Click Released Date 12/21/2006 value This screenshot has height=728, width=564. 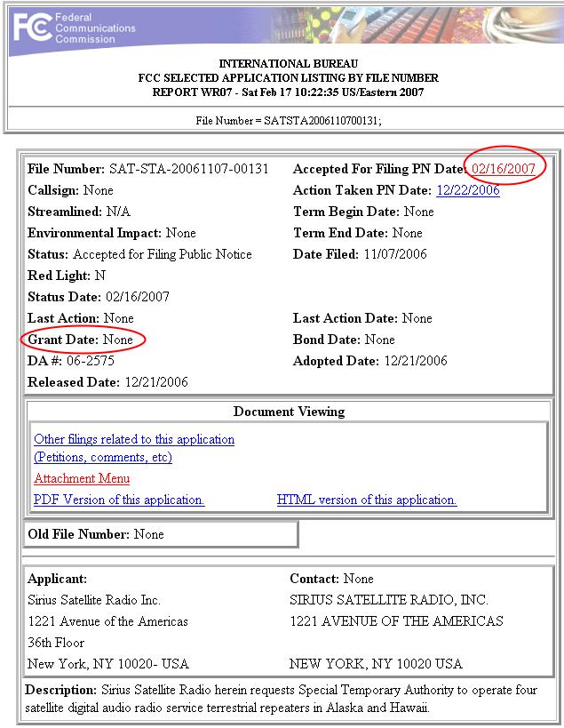(x=156, y=382)
